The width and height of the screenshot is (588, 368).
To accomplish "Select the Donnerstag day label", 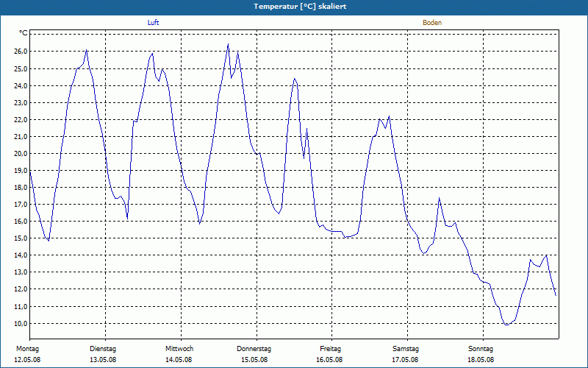I will (x=254, y=349).
